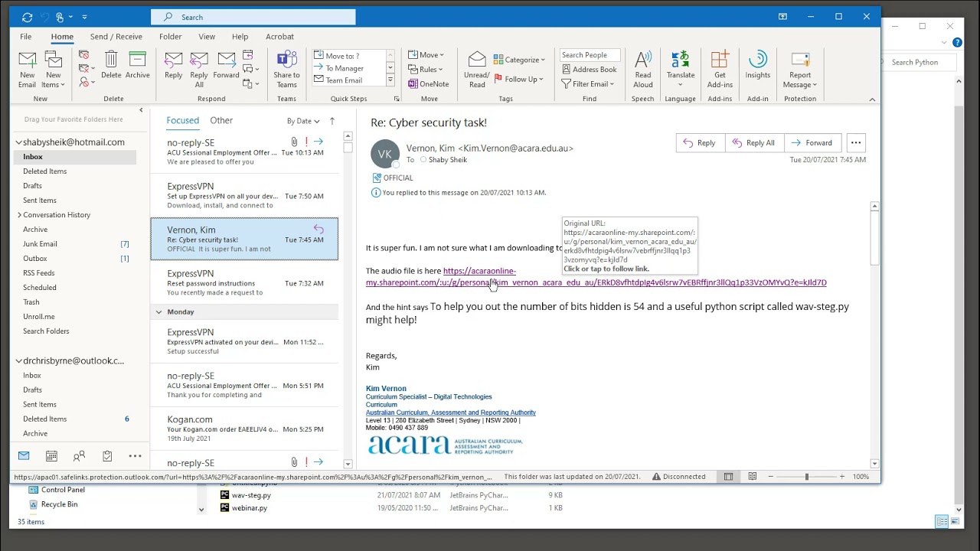Open the Filter Email dropdown

pos(587,84)
